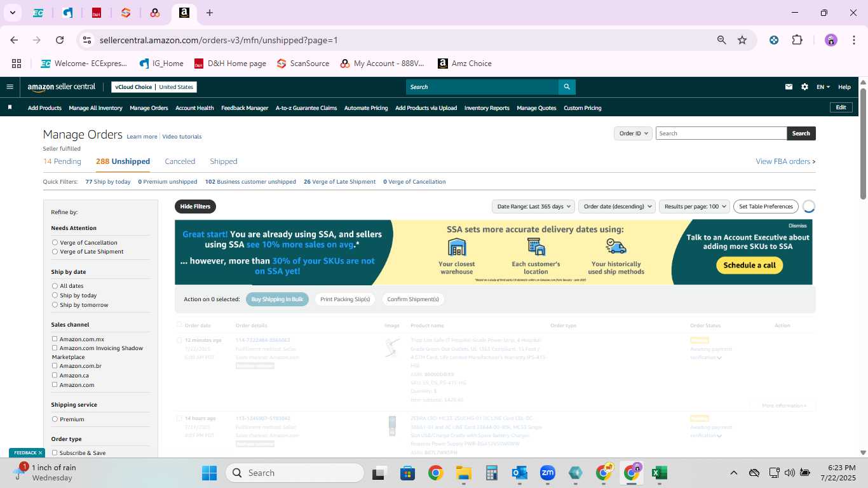868x488 pixels.
Task: Open the Chrome apps grid icon
Action: (17, 64)
